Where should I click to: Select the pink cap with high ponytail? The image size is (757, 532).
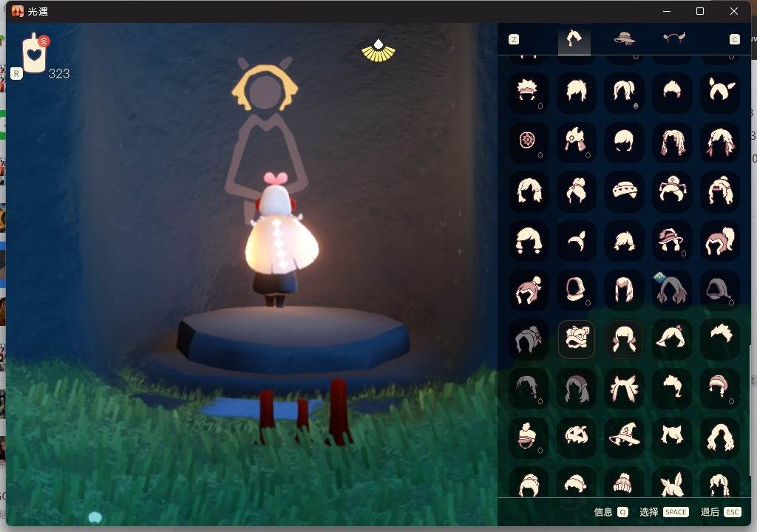(x=719, y=240)
